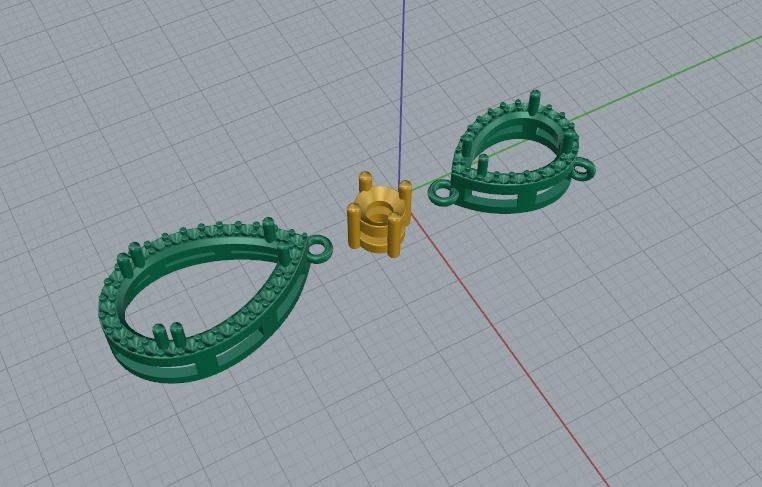Screen dimensions: 762x487
Task: Click the gold four-prong stone setting
Action: pos(380,214)
